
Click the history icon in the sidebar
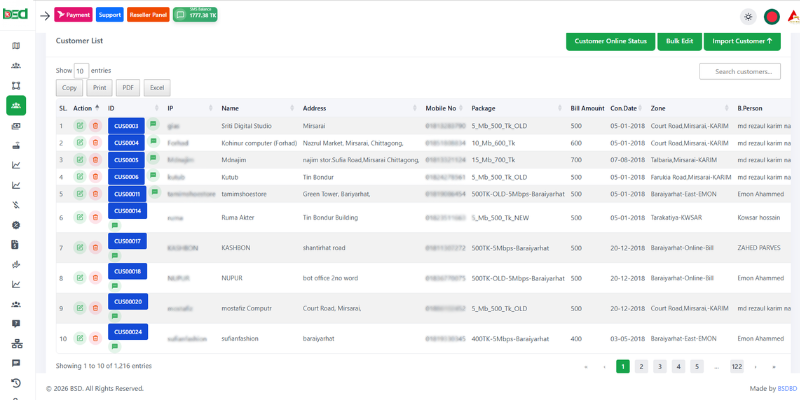(16, 383)
